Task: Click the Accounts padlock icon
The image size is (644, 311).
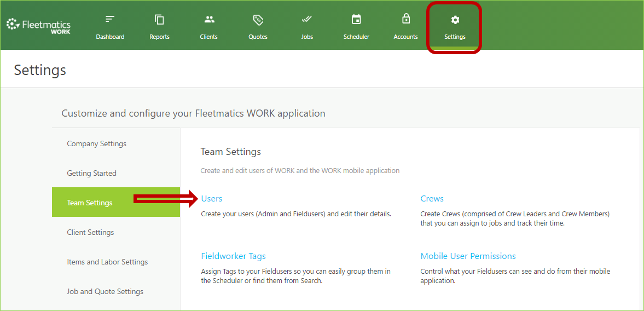Action: (x=406, y=19)
